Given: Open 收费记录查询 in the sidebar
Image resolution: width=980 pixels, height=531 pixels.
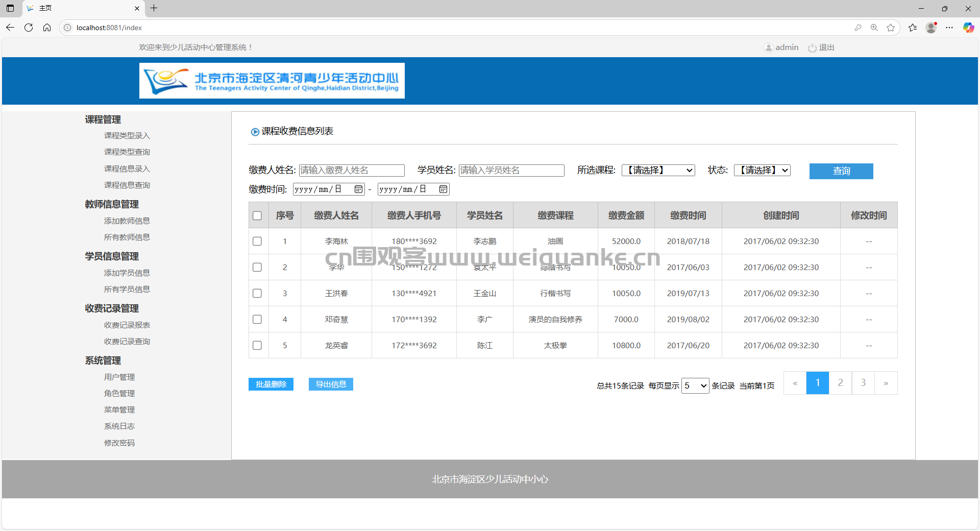Looking at the screenshot, I should 127,341.
